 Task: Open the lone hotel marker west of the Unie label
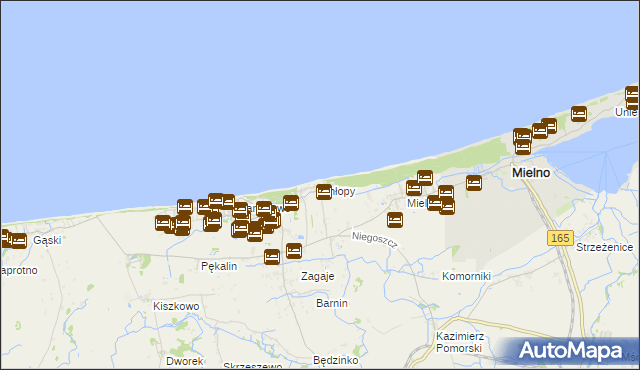point(579,114)
